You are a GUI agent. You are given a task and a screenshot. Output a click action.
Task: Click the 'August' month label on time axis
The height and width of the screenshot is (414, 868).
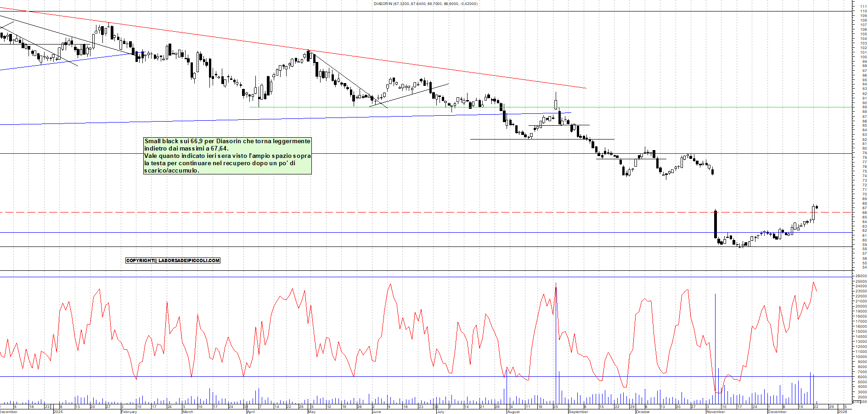513,412
